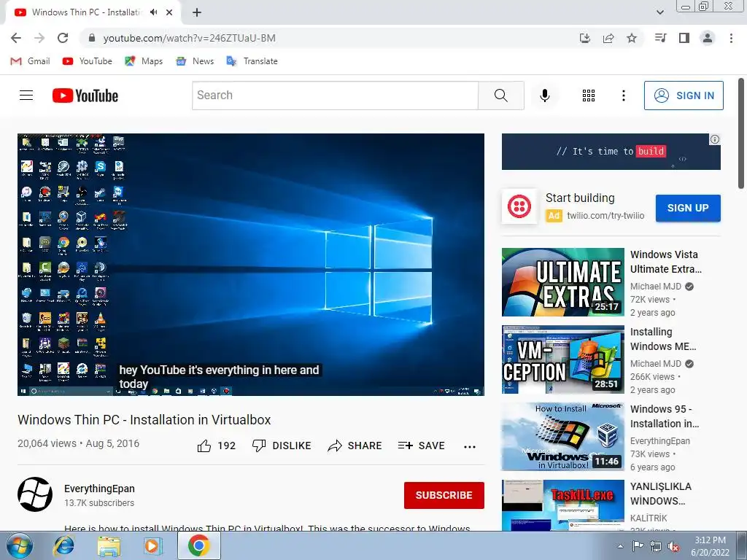Open YouTube settings three-dot icon

[x=623, y=96]
